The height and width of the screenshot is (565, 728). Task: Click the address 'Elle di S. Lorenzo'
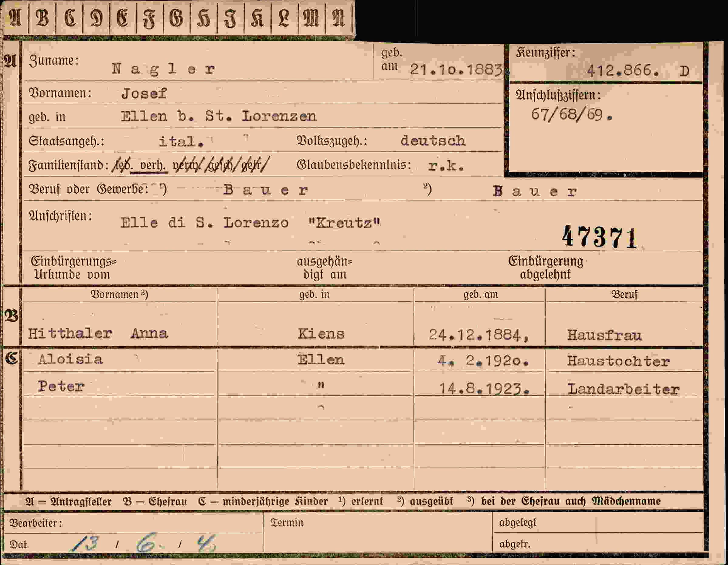204,222
